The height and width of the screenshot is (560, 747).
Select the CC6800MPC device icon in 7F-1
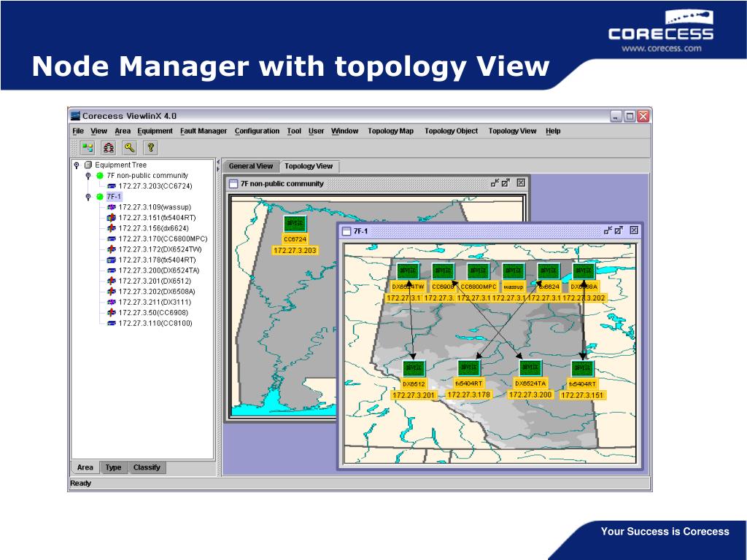pos(479,271)
